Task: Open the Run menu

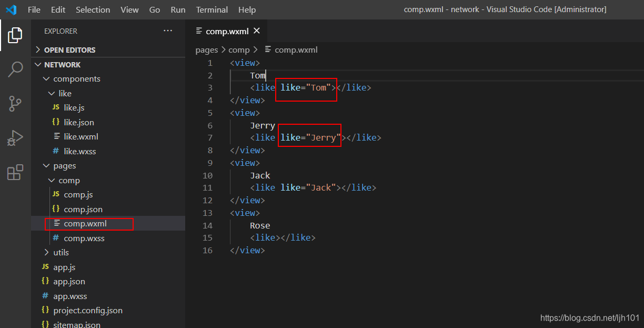Action: point(178,9)
